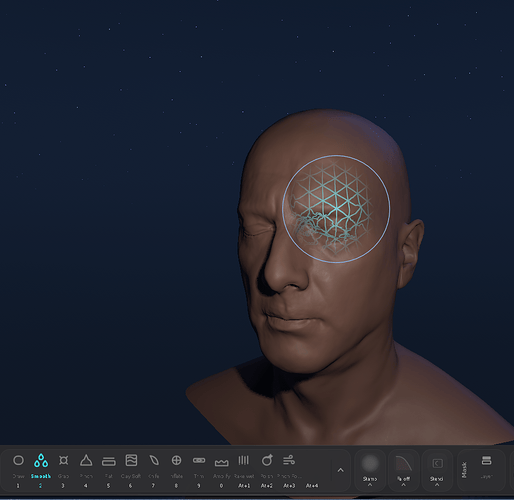Viewport: 514px width, 500px height.
Task: Expand the brush list with the chevron
Action: point(340,470)
